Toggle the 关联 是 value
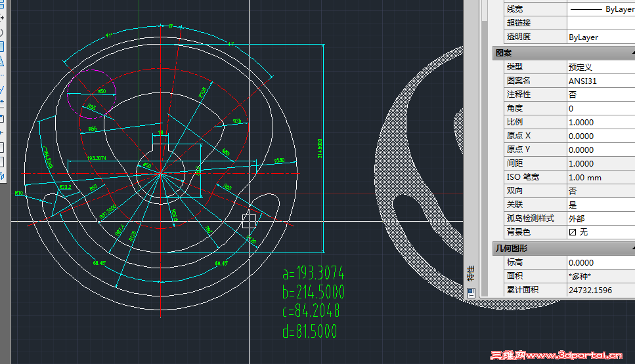The image size is (635, 364). [601, 205]
